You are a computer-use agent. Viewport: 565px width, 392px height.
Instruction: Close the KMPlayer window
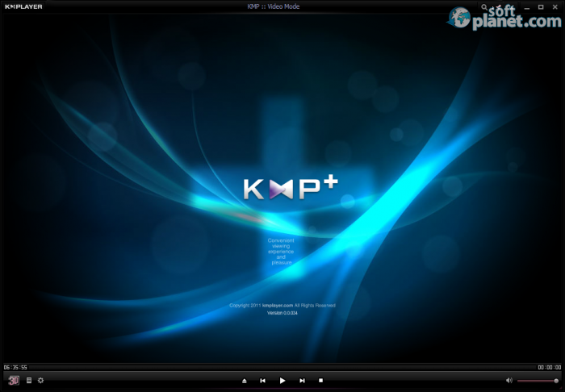click(x=555, y=7)
